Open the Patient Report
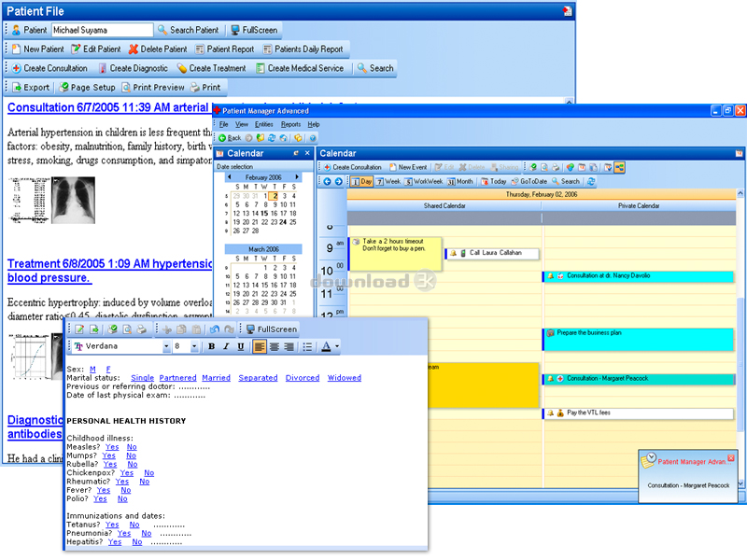747x560 pixels. [x=224, y=49]
